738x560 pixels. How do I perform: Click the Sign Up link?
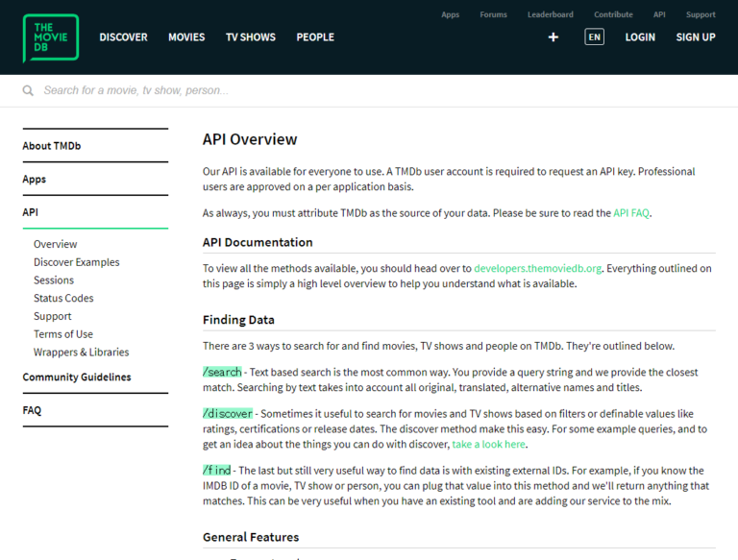pyautogui.click(x=696, y=37)
